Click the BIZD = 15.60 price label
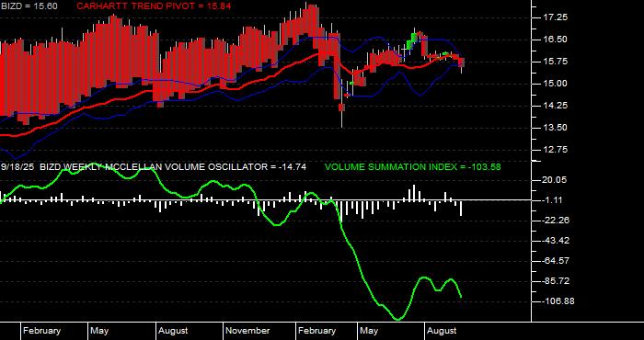 (29, 6)
